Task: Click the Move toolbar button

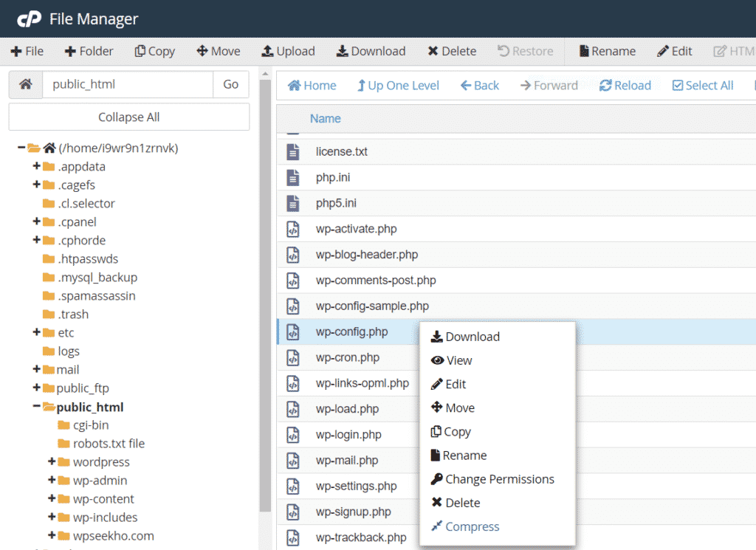Action: tap(219, 51)
